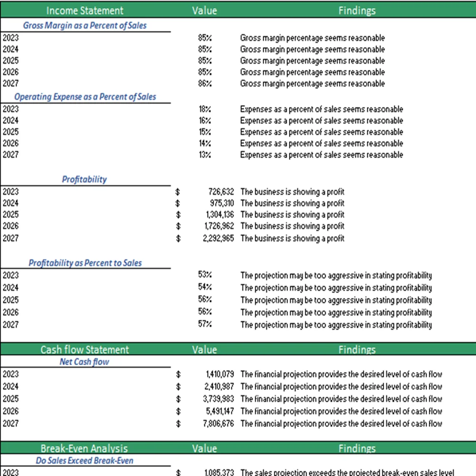Click the Value column header
Viewport: 476px width, 476px height.
[204, 10]
